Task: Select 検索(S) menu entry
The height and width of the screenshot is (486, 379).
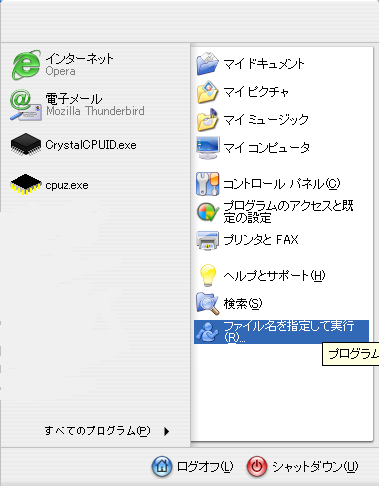Action: pyautogui.click(x=281, y=304)
